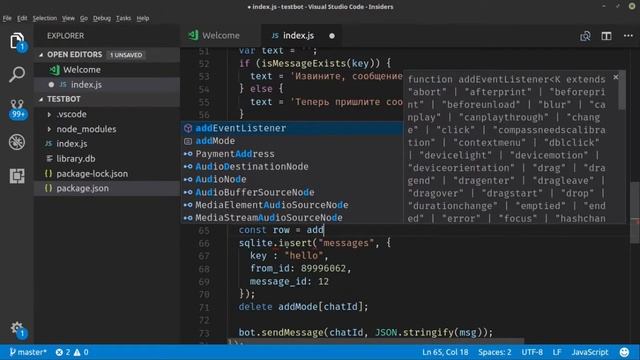Open the Debug menu
This screenshot has width=640, height=360.
102,18
